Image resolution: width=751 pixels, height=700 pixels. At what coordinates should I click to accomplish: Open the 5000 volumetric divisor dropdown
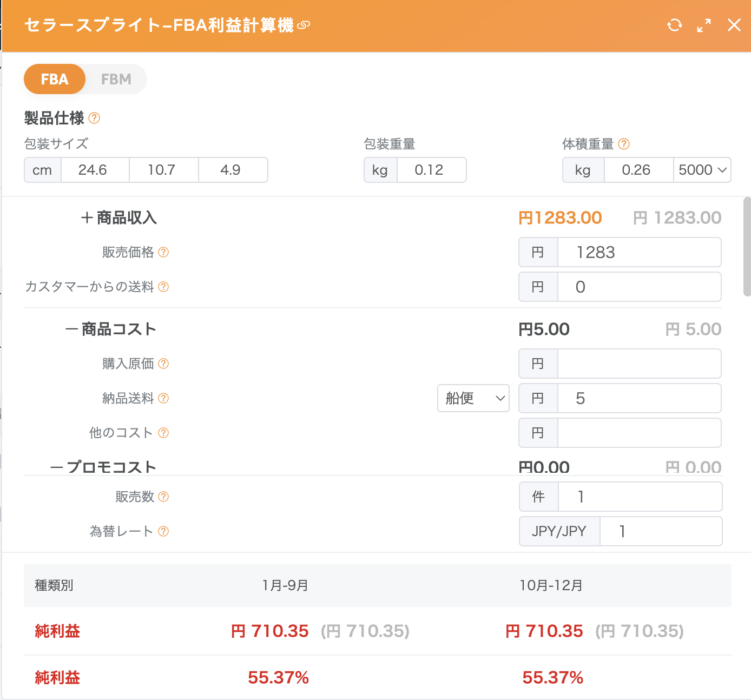[702, 170]
